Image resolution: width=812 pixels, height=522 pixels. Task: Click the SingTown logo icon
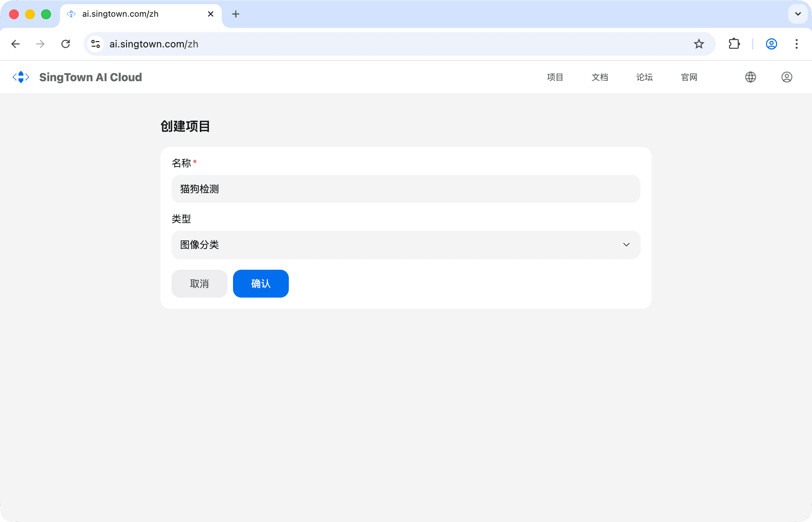(x=21, y=77)
